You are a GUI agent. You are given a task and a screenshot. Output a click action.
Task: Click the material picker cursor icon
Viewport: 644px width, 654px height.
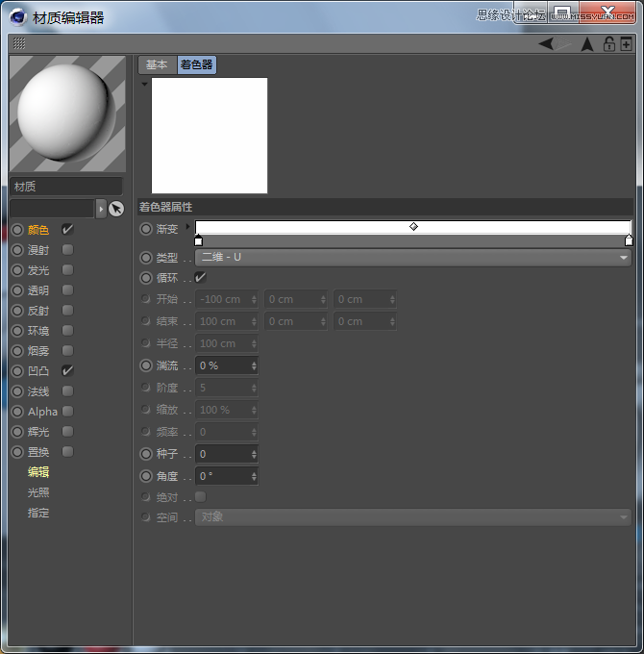coord(116,209)
